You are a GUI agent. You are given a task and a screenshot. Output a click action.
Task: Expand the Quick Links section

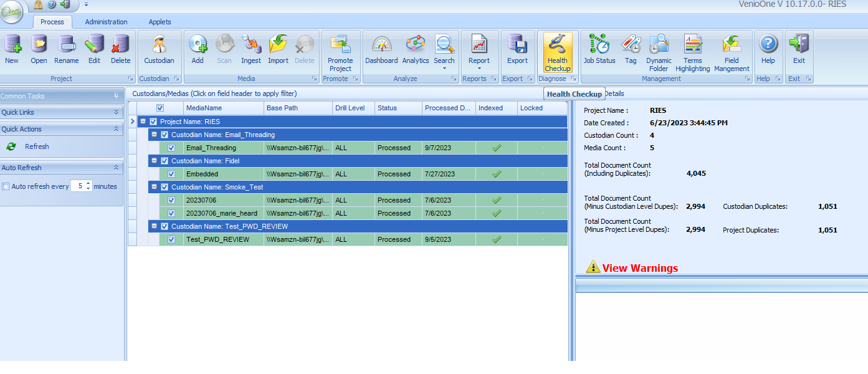(x=116, y=113)
